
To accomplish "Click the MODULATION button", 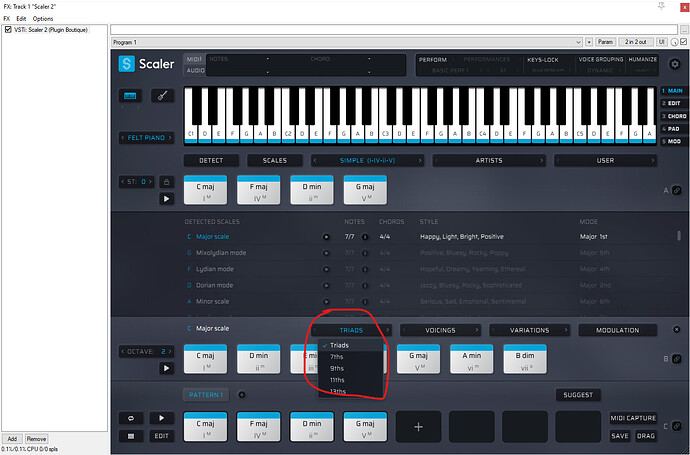I will 617,330.
